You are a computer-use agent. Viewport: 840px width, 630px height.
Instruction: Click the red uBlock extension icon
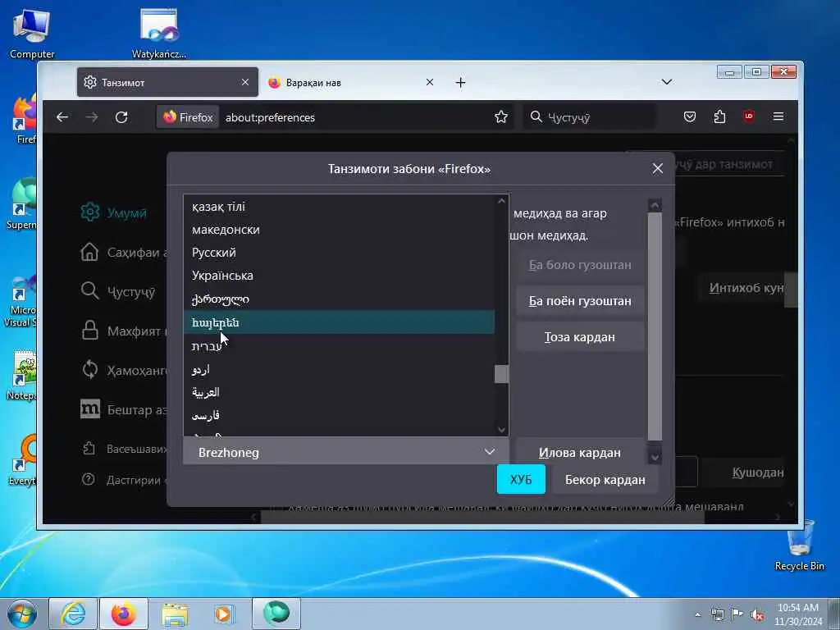pyautogui.click(x=749, y=116)
